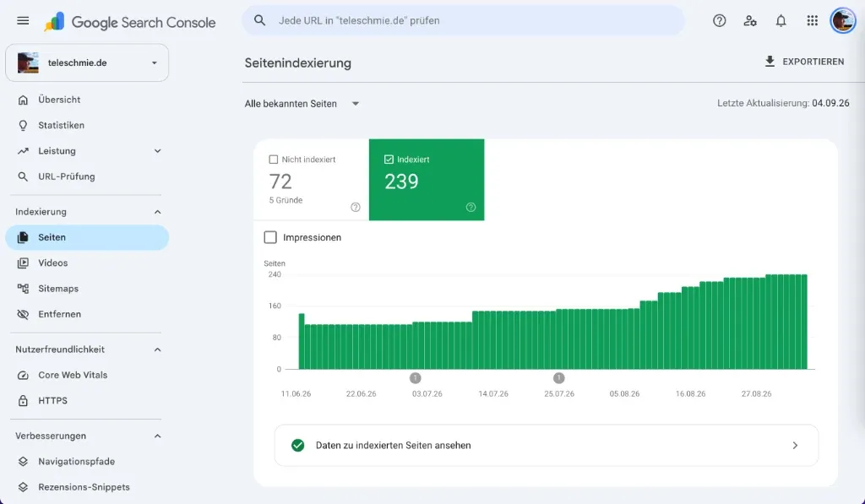The height and width of the screenshot is (504, 865).
Task: Click the teleschmie.de property thumbnail
Action: click(x=28, y=62)
